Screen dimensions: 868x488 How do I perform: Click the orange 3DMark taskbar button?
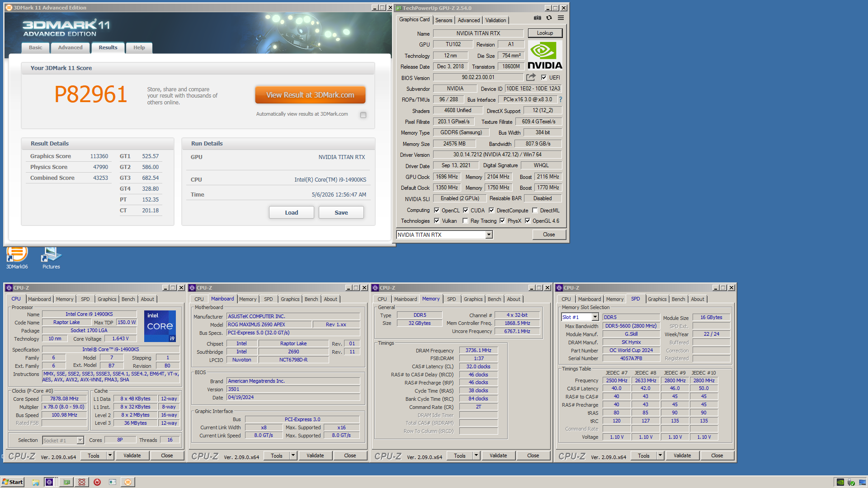point(128,482)
